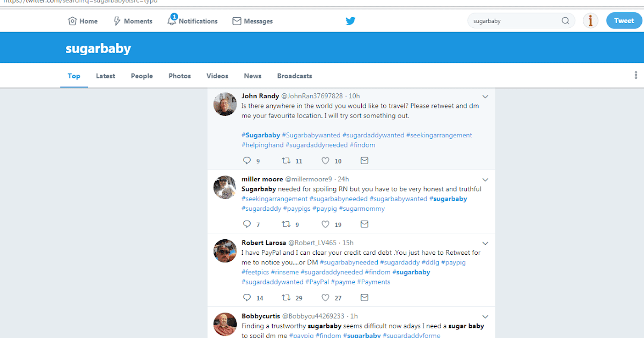Click the #helpinghand hashtag

tap(262, 145)
